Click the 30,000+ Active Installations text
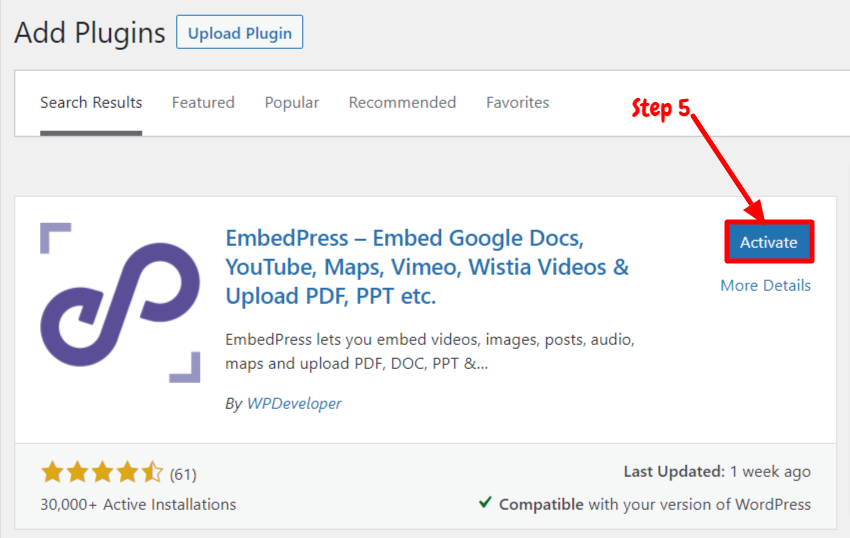The image size is (850, 538). (138, 504)
